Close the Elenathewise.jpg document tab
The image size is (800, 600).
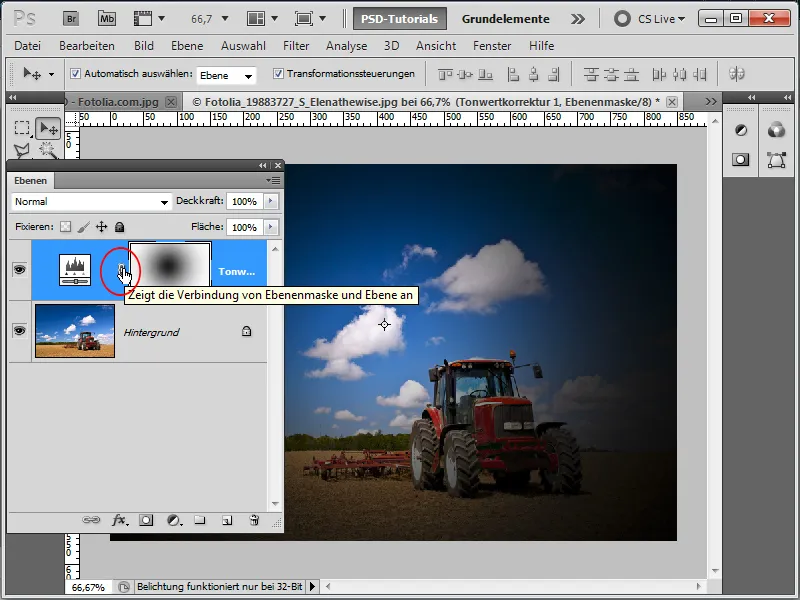(672, 102)
